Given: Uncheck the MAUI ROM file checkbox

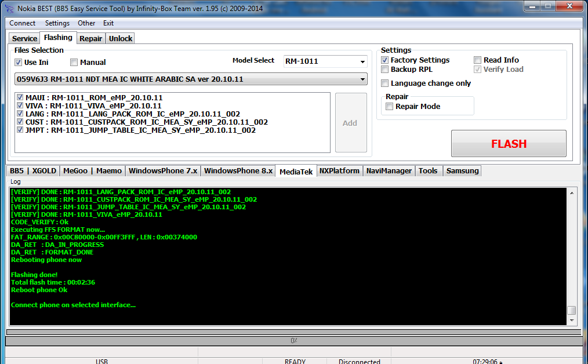Looking at the screenshot, I should click(20, 97).
